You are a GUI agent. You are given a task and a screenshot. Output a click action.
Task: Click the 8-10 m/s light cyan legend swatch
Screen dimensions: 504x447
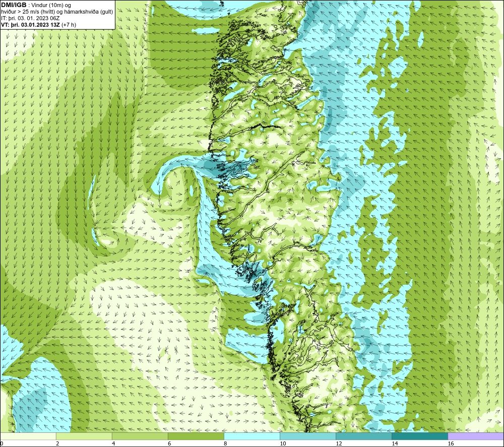click(251, 436)
